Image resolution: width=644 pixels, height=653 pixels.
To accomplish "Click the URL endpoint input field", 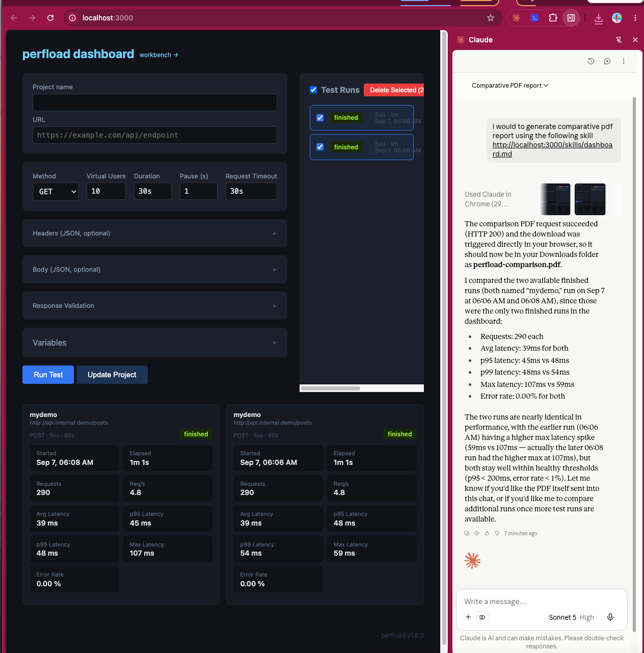I will 155,135.
